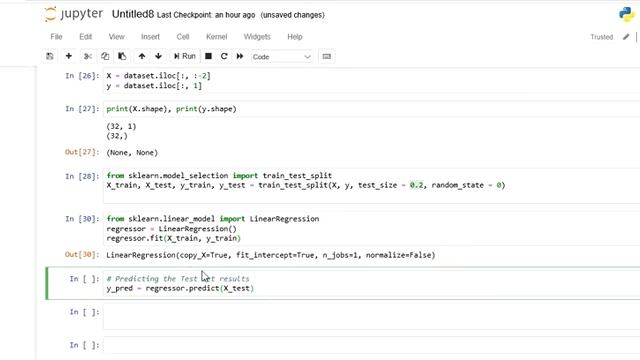
Task: Open the cell type Code dropdown
Action: [282, 57]
